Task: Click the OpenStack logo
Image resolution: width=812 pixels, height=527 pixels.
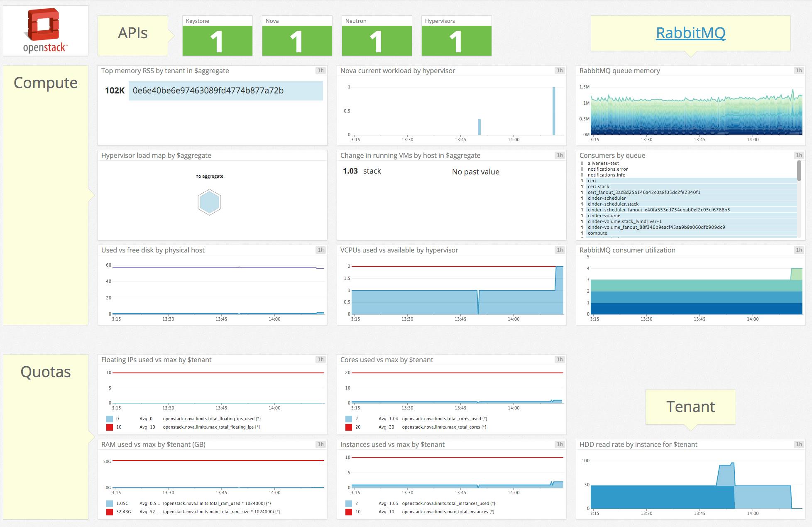Action: point(45,29)
